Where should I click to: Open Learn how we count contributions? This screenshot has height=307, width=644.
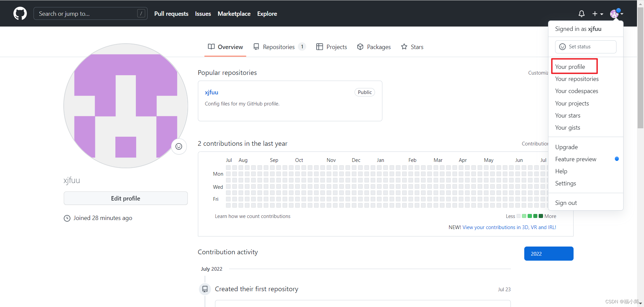pyautogui.click(x=253, y=216)
